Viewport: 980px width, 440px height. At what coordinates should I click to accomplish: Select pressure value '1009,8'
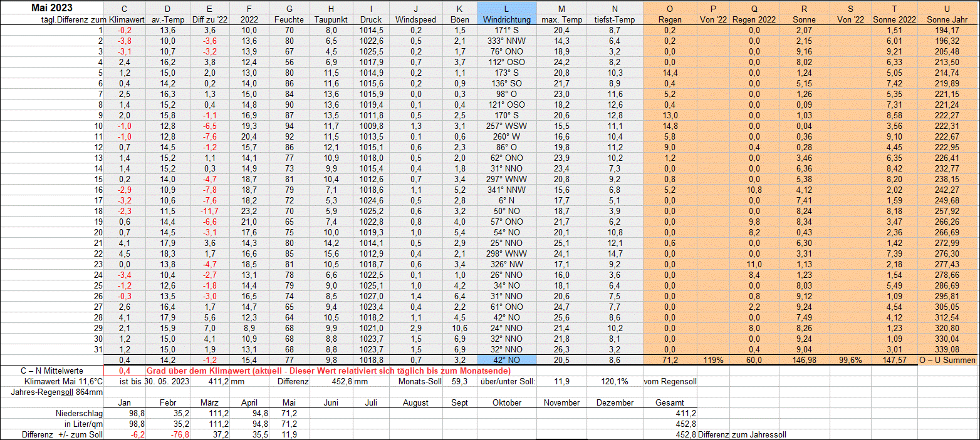(371, 126)
